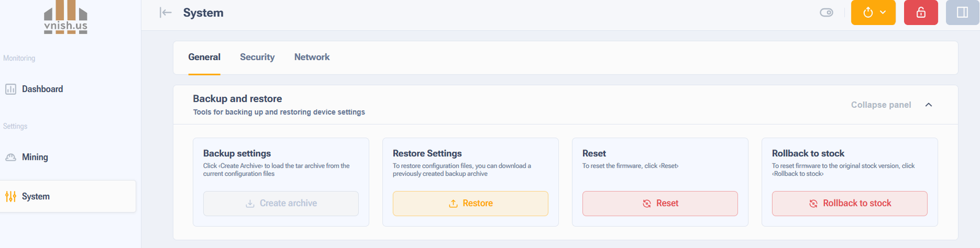Click the Reset card heading
The width and height of the screenshot is (980, 248).
click(x=594, y=153)
